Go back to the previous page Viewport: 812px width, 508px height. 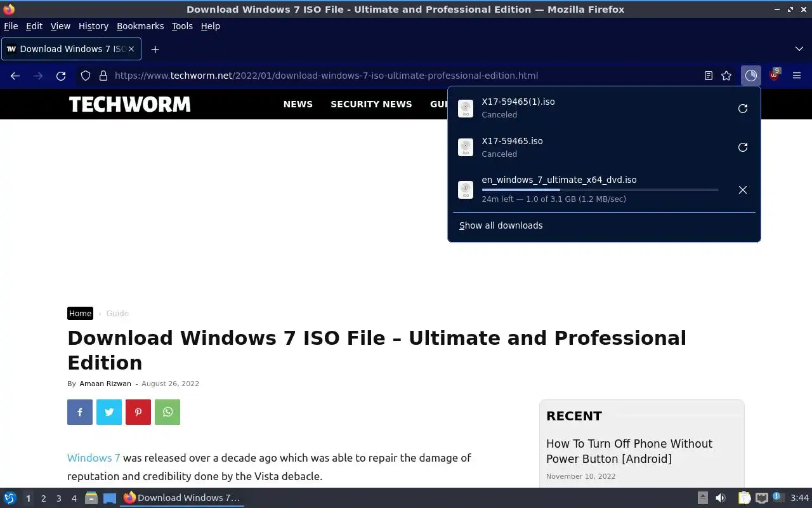(x=15, y=76)
